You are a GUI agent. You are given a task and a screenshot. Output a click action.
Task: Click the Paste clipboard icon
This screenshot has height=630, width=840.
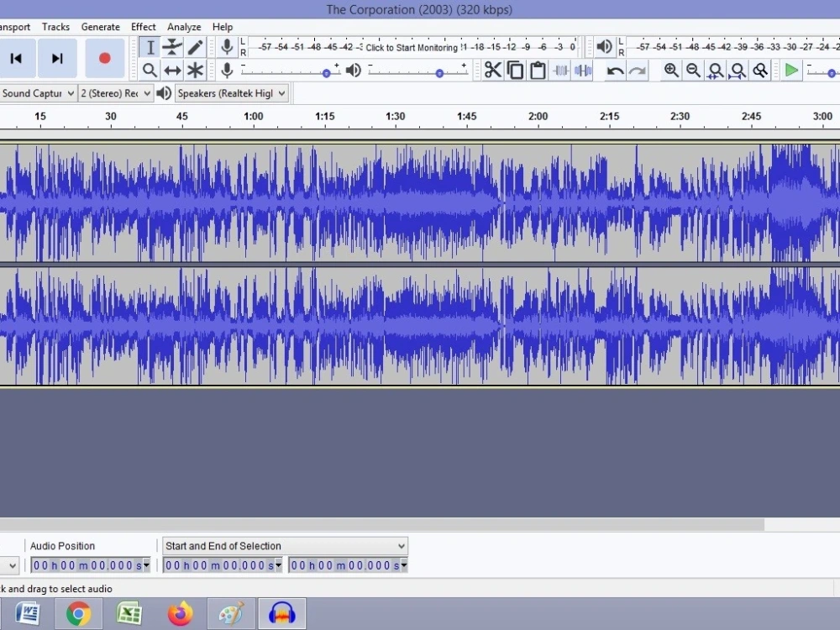tap(538, 71)
